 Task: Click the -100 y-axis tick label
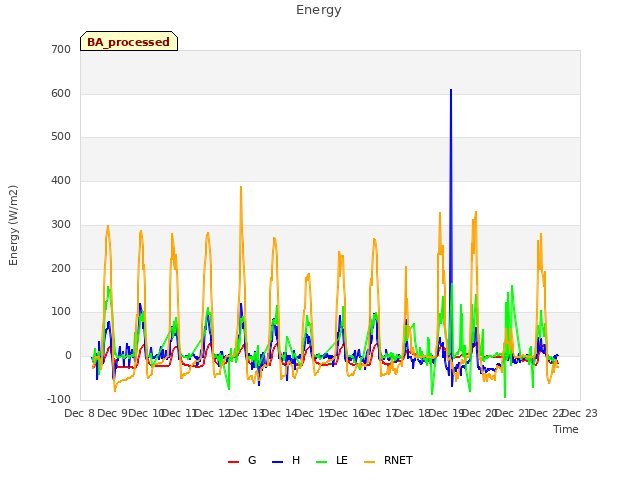(59, 399)
